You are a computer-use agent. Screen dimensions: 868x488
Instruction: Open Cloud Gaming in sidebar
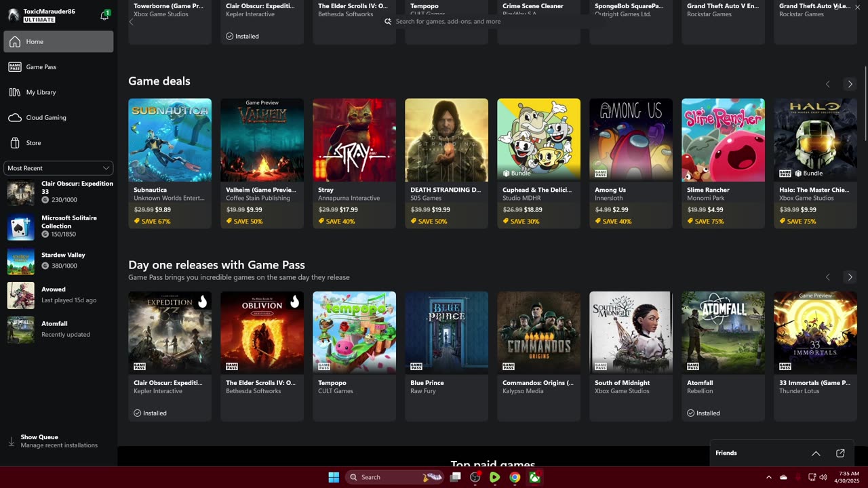58,117
